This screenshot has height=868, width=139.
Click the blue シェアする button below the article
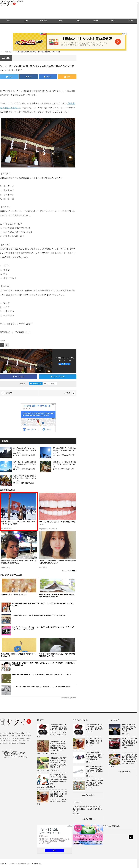tap(19, 377)
